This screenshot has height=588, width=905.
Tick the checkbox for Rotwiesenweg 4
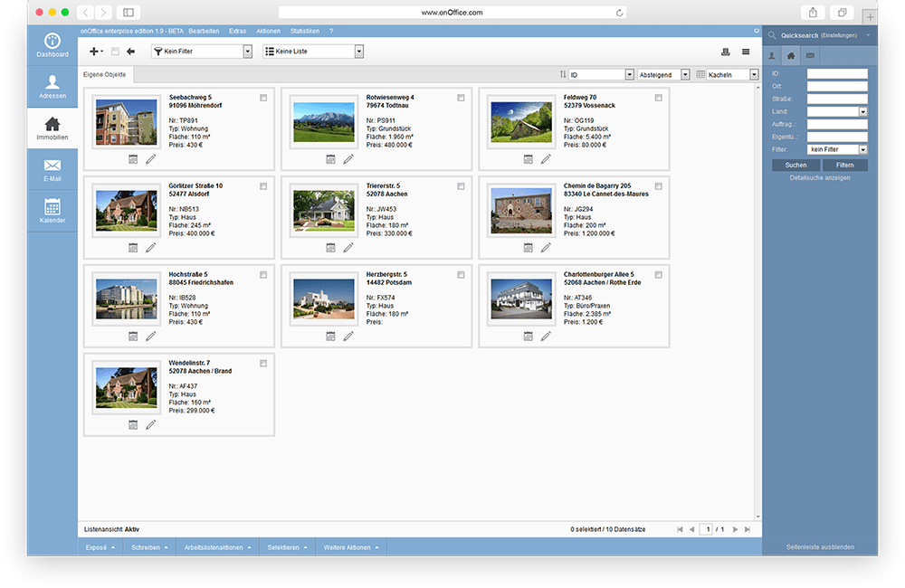coord(461,97)
